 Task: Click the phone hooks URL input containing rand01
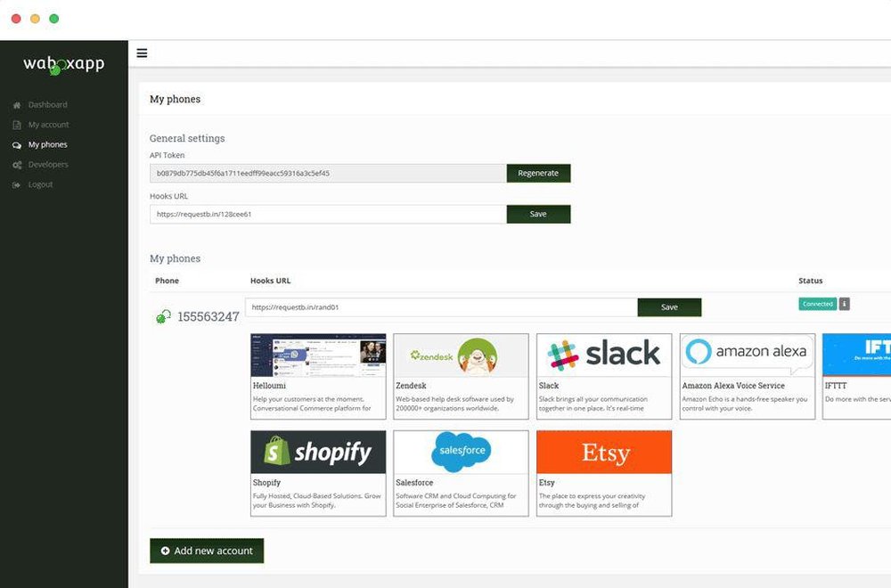point(442,307)
